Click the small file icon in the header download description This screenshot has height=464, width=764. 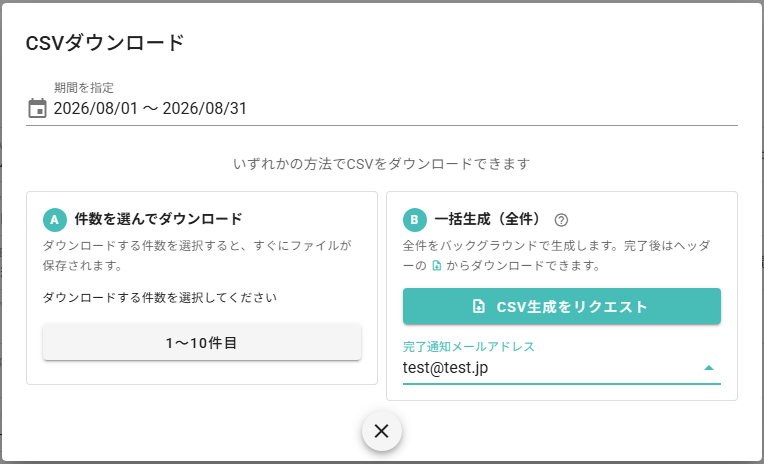coord(437,266)
